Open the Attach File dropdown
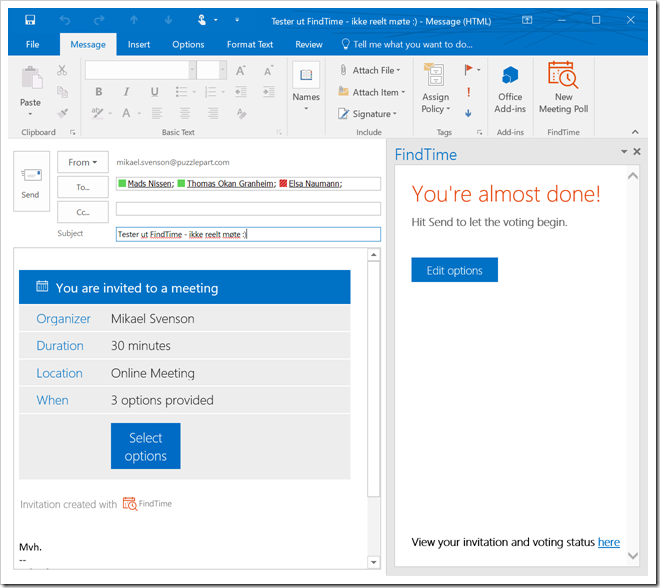This screenshot has height=588, width=660. (x=370, y=70)
